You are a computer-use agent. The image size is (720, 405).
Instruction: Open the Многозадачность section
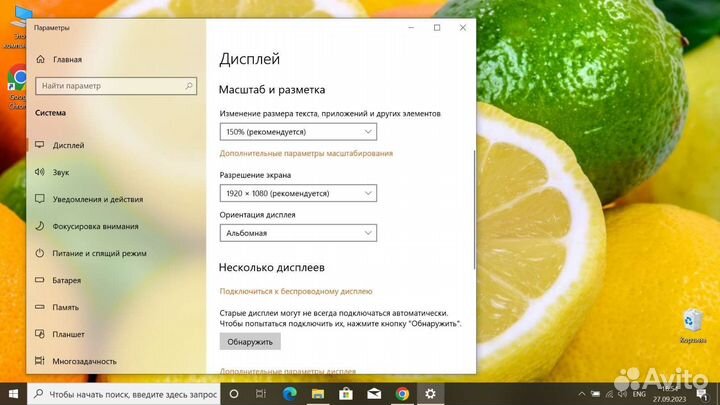[76, 361]
